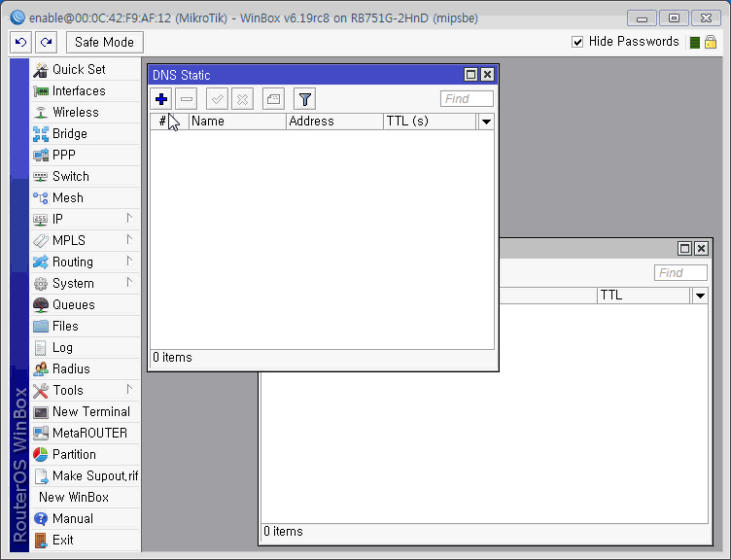
Task: Click the Manual help icon in the sidebar
Action: pos(41,519)
